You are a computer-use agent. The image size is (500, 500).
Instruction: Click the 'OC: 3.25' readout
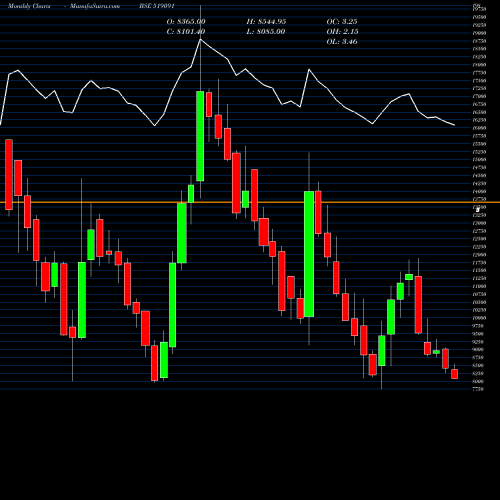click(x=342, y=22)
